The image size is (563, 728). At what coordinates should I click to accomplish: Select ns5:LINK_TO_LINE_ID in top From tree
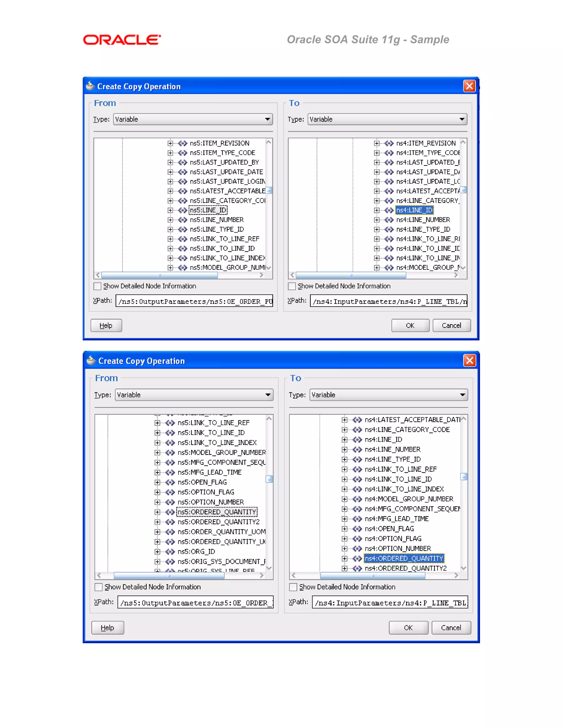222,249
